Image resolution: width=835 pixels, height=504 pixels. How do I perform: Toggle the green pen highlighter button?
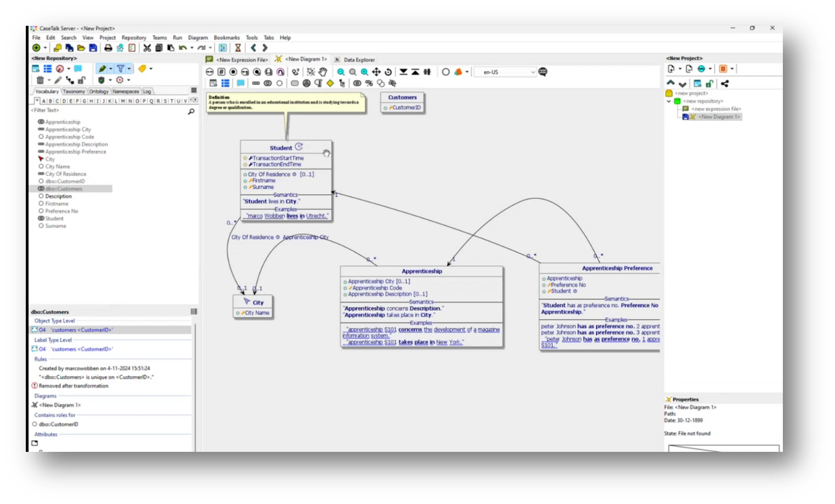click(102, 69)
